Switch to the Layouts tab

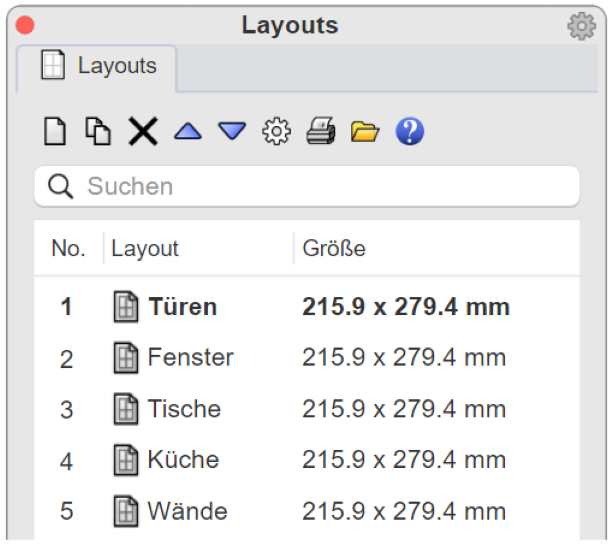coord(97,65)
